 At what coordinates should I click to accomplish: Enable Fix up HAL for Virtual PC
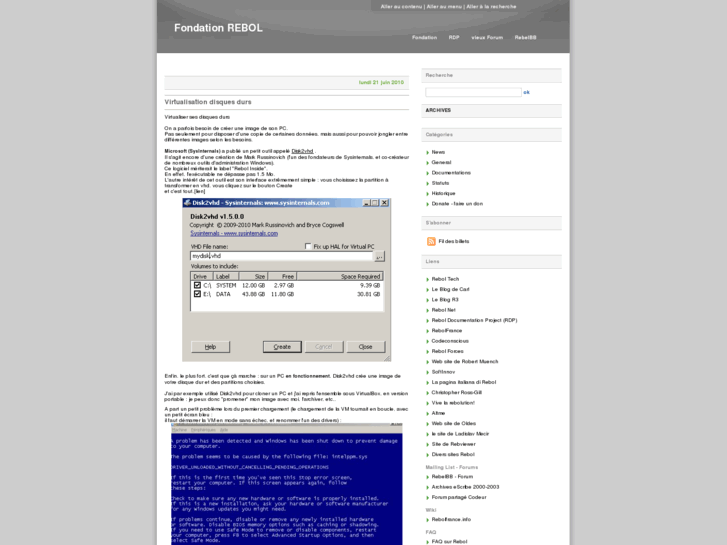(x=309, y=246)
